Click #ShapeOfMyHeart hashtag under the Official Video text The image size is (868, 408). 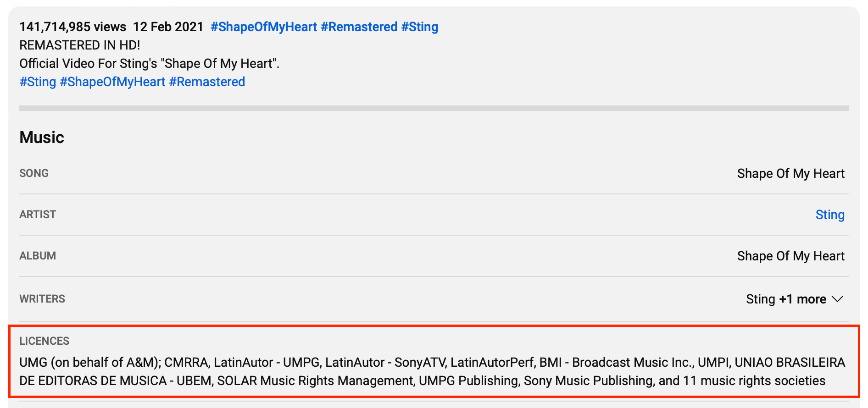tap(112, 82)
